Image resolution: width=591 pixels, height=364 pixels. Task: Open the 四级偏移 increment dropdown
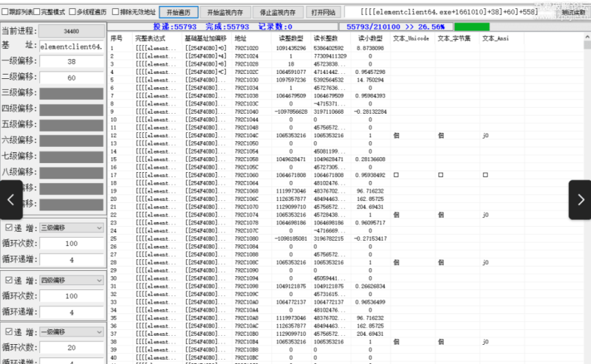(70, 280)
